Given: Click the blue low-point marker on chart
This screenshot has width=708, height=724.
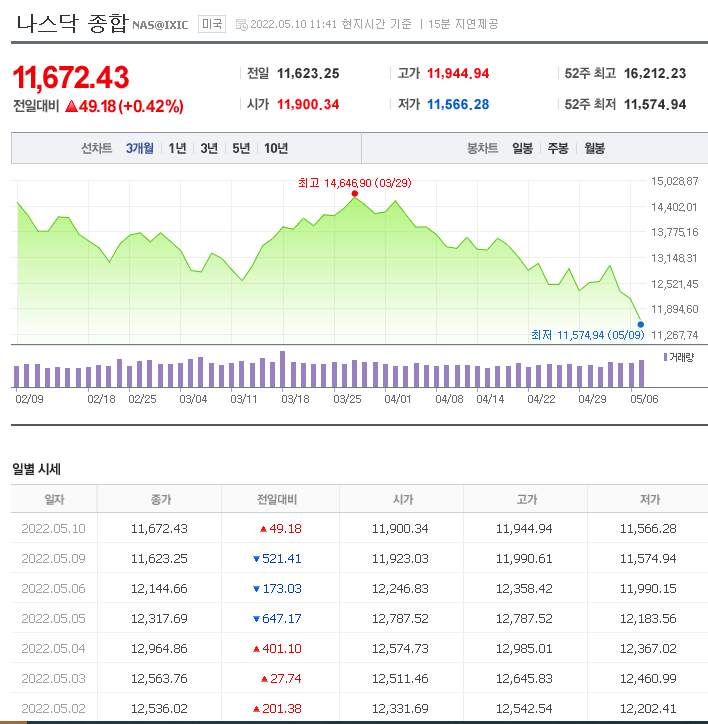Looking at the screenshot, I should (x=641, y=325).
